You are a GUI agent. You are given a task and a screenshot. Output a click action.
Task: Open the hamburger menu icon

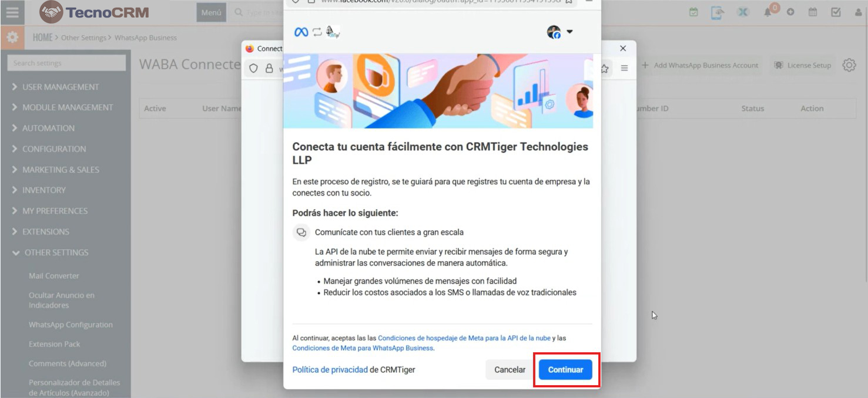(x=12, y=12)
